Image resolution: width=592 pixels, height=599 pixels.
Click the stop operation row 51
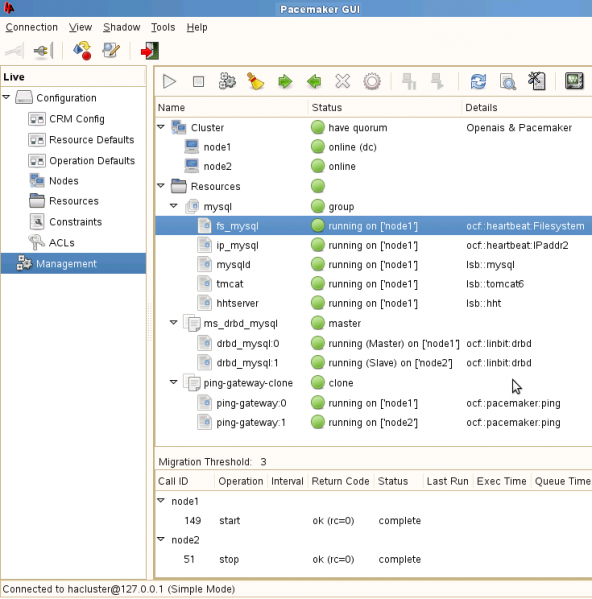[x=374, y=559]
